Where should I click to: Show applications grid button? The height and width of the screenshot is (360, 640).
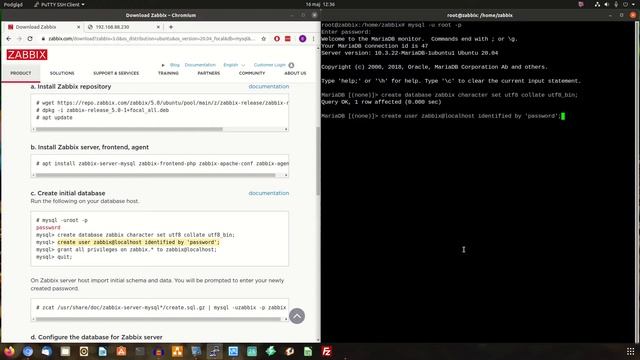click(x=631, y=351)
